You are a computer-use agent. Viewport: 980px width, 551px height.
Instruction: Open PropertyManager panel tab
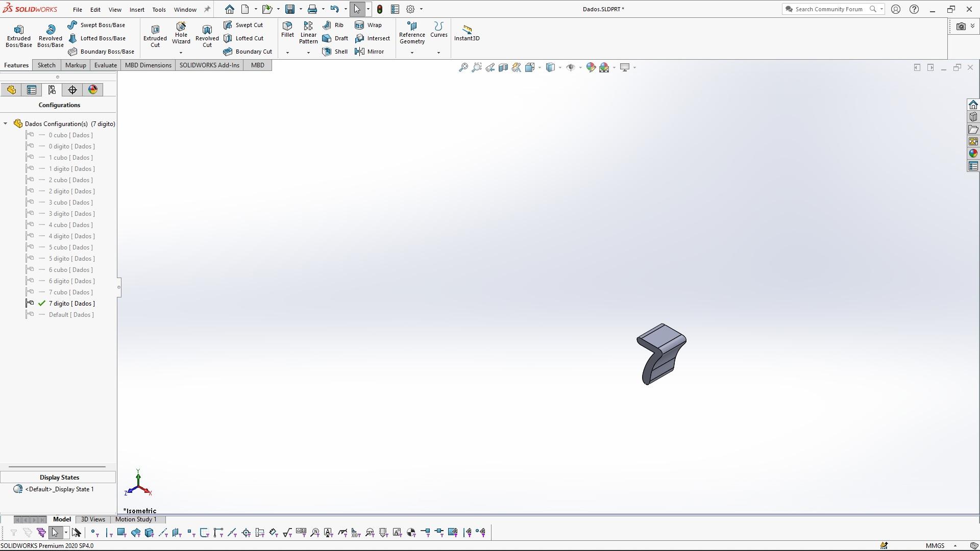pyautogui.click(x=32, y=90)
